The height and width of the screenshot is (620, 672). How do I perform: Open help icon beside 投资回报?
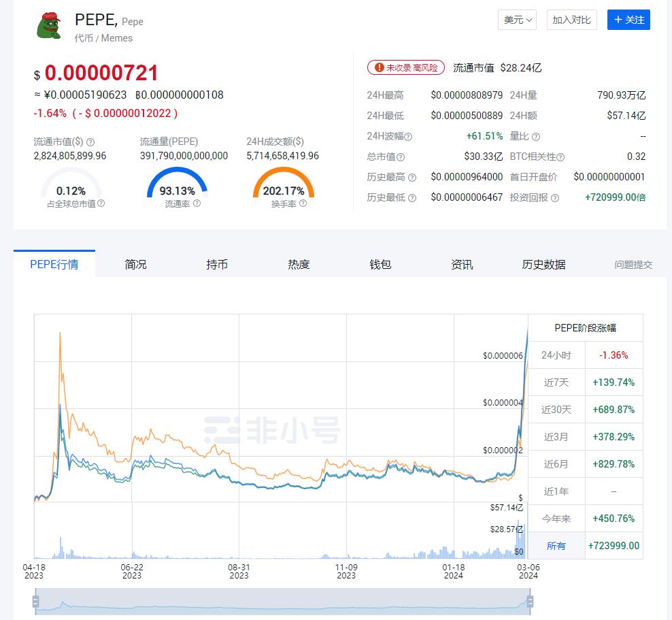click(x=555, y=198)
